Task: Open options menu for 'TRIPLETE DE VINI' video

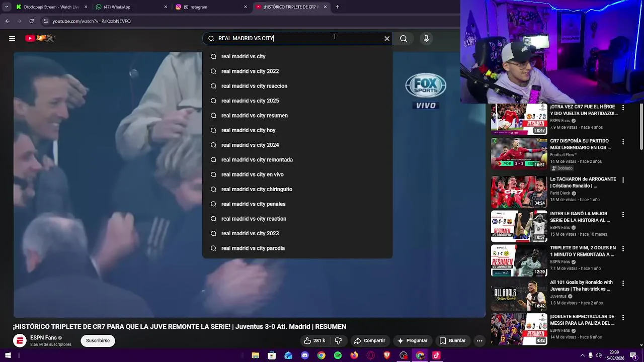Action: click(623, 249)
